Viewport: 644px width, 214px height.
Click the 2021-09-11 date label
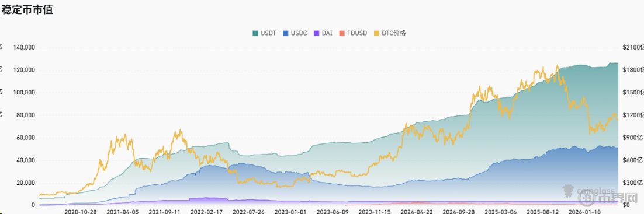point(164,212)
